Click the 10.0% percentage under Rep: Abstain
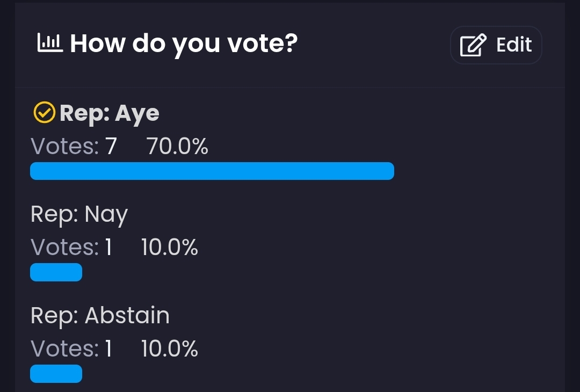The image size is (580, 392). point(170,349)
